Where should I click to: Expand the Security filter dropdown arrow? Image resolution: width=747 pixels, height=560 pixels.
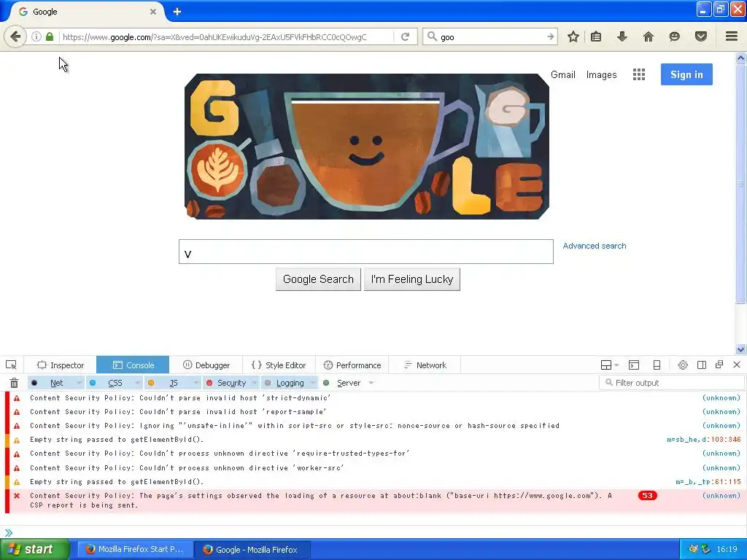[255, 383]
